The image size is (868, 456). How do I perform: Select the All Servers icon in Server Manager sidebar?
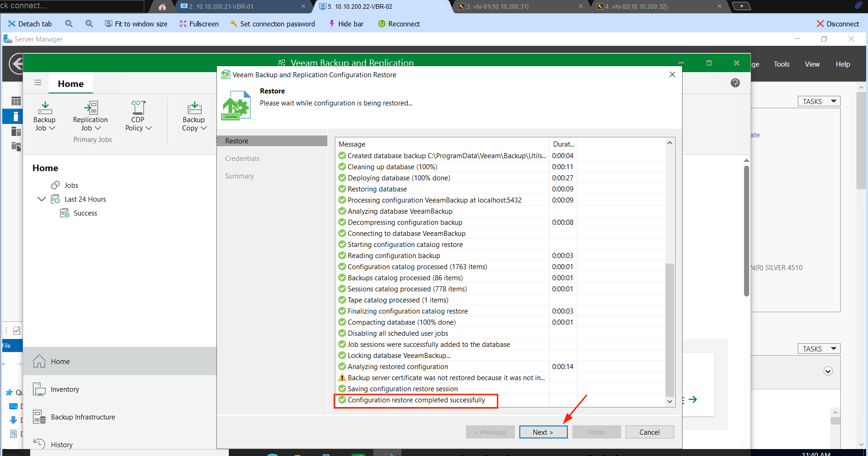point(16,131)
